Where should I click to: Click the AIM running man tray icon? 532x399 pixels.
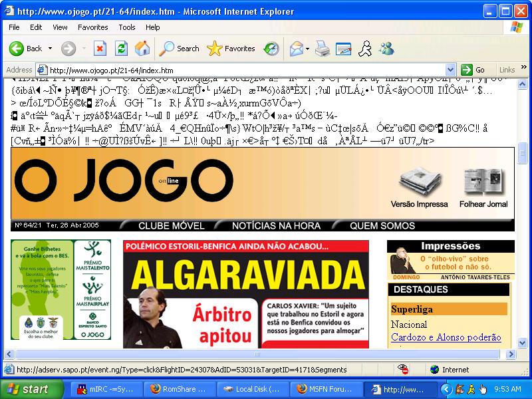coord(471,389)
